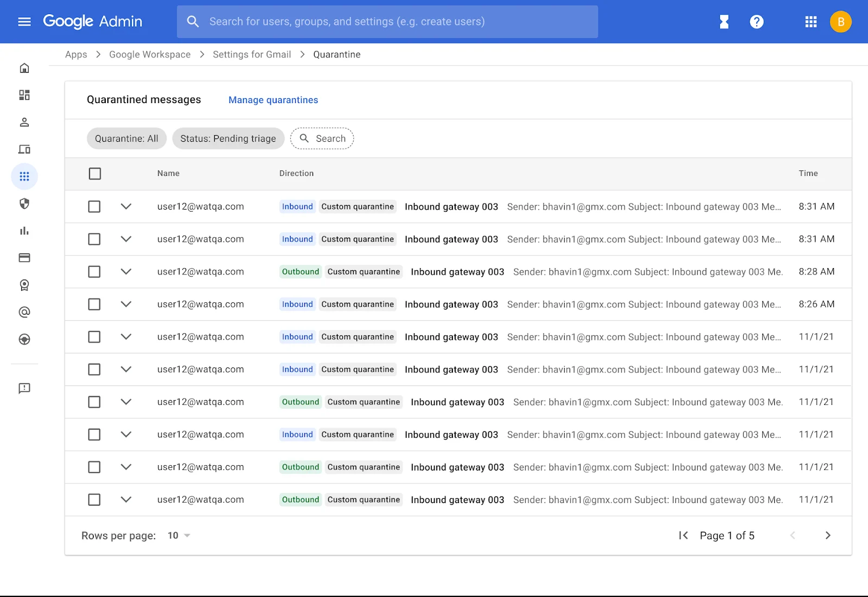Open the main hamburger menu
The image size is (868, 597).
pos(24,22)
